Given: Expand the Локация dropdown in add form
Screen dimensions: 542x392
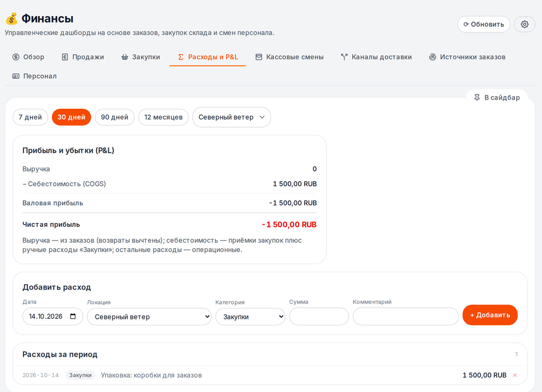Looking at the screenshot, I should pyautogui.click(x=149, y=317).
